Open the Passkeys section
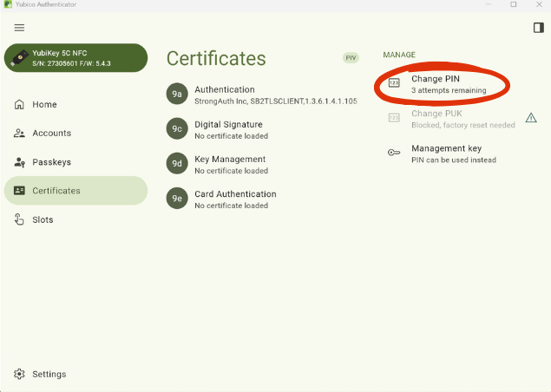 pyautogui.click(x=75, y=162)
